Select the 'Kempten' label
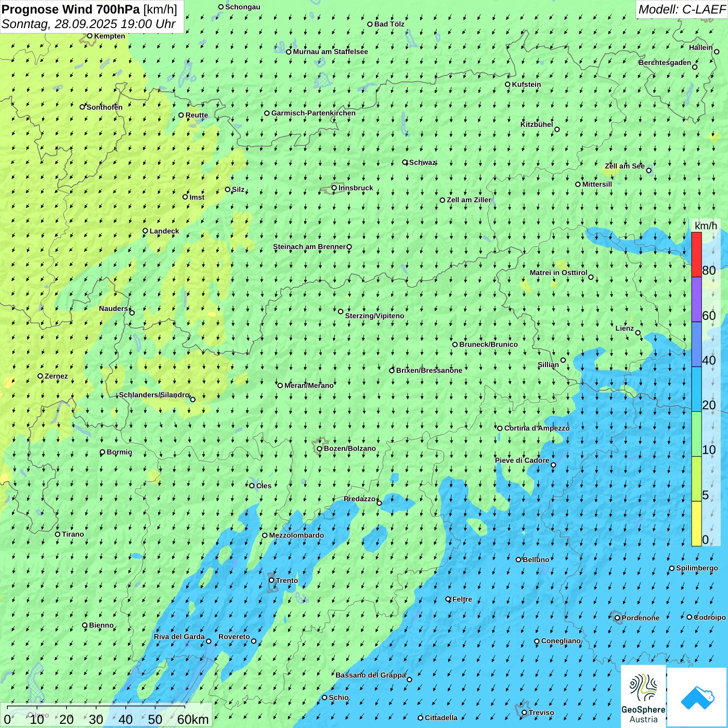Screen dimensions: 728x728 click(x=110, y=36)
